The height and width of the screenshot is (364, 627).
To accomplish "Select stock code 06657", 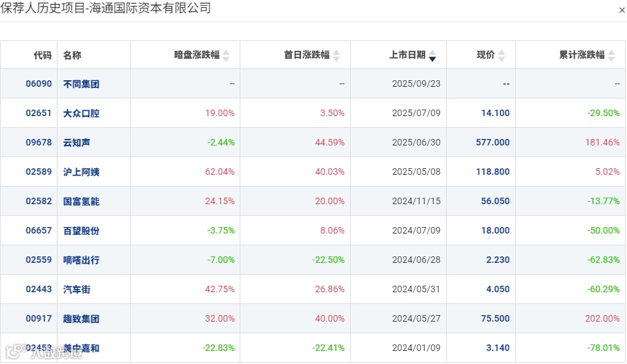I will [x=39, y=230].
